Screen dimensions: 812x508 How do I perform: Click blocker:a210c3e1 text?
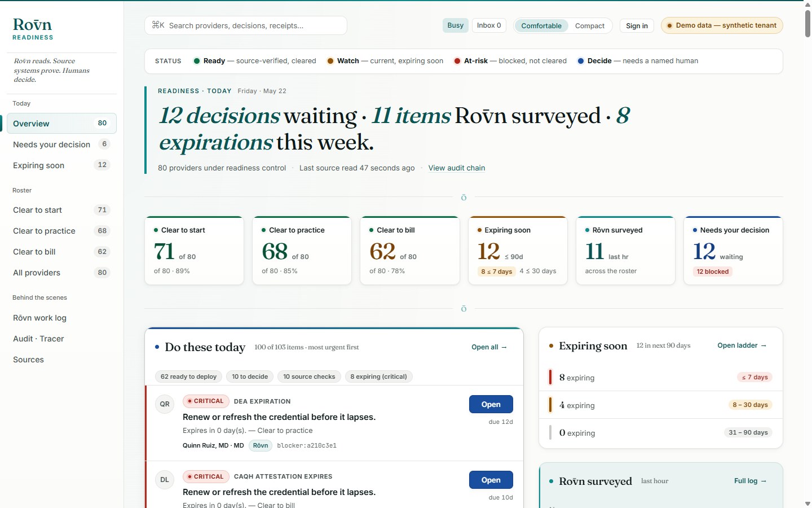tap(307, 446)
